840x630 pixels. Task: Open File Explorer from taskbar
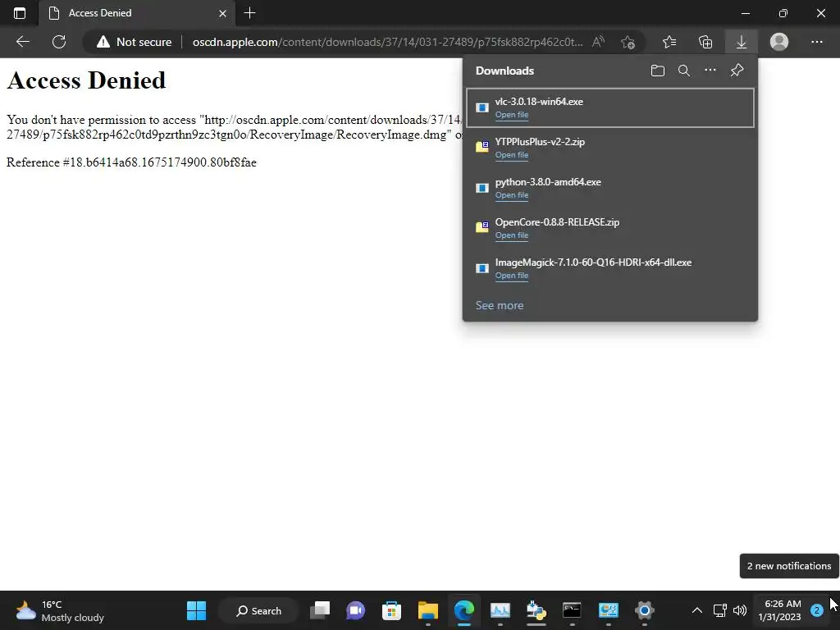(x=428, y=610)
